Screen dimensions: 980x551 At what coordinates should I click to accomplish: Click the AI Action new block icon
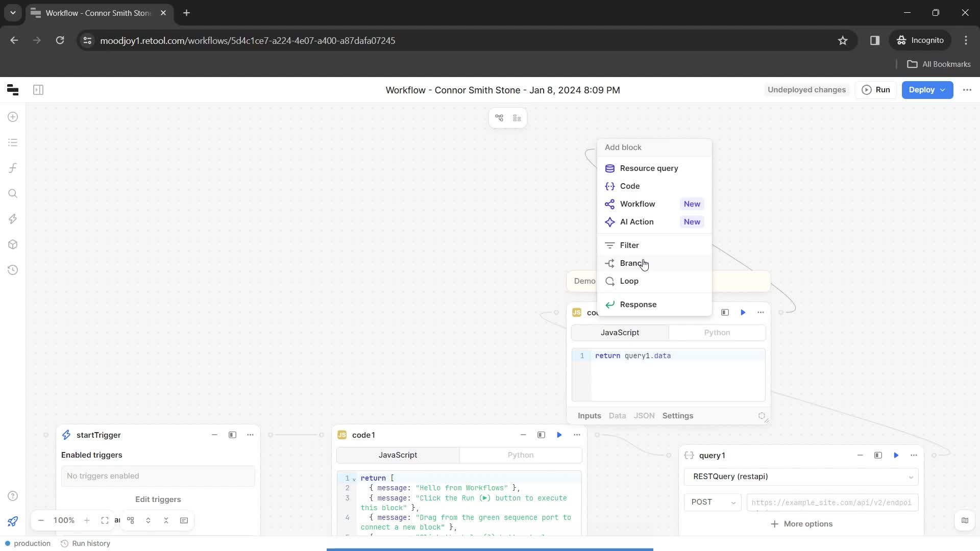pyautogui.click(x=611, y=221)
